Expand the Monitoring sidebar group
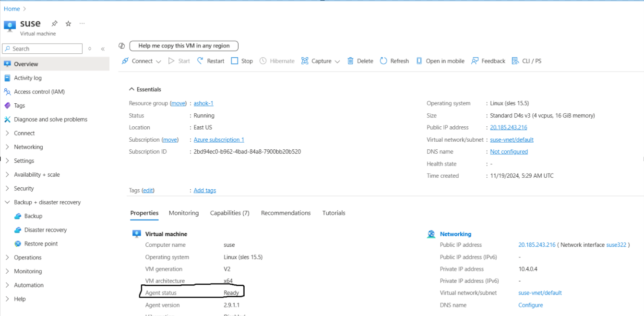The width and height of the screenshot is (644, 316). (7, 271)
